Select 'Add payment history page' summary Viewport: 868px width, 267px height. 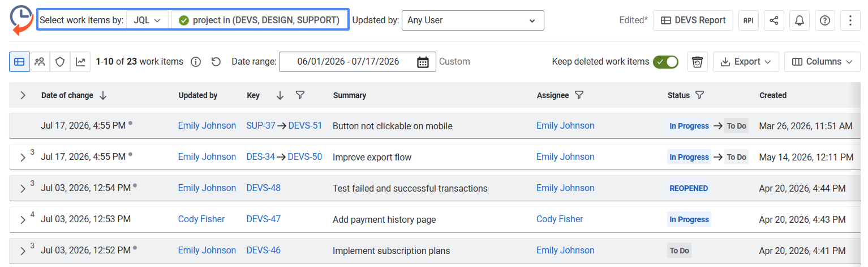(384, 220)
